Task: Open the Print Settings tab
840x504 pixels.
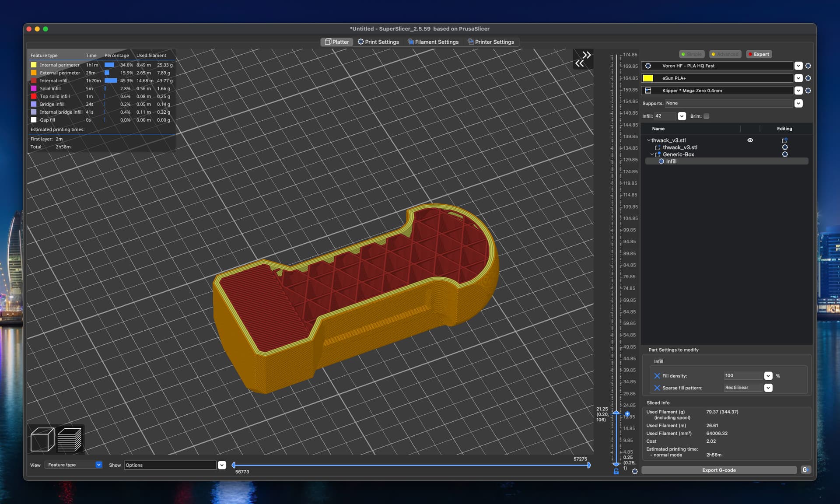Action: [378, 42]
